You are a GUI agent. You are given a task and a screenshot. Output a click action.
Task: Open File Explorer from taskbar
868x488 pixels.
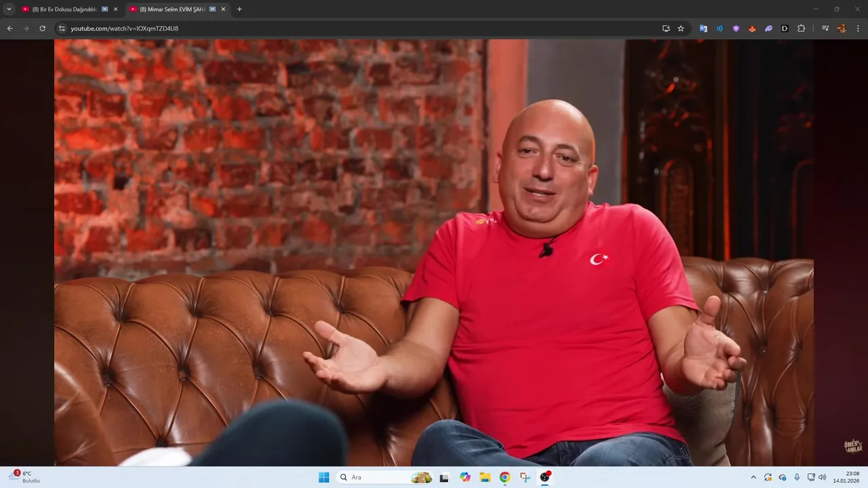[485, 477]
